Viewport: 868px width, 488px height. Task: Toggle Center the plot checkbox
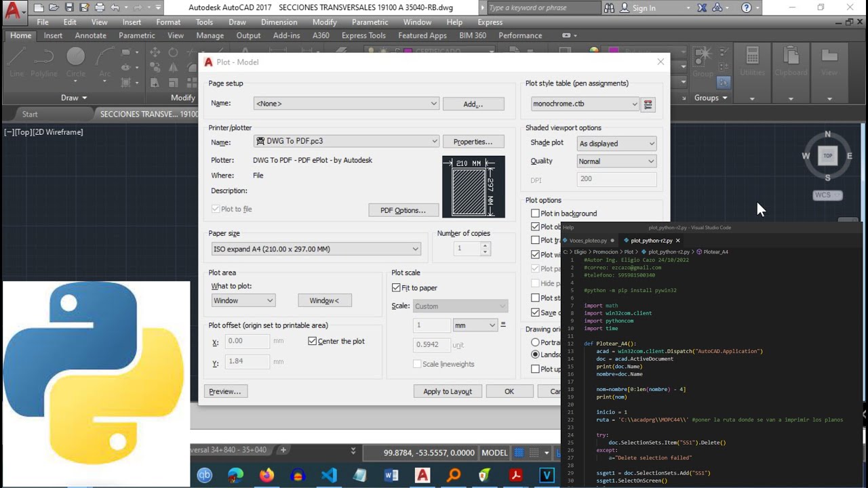(x=313, y=341)
